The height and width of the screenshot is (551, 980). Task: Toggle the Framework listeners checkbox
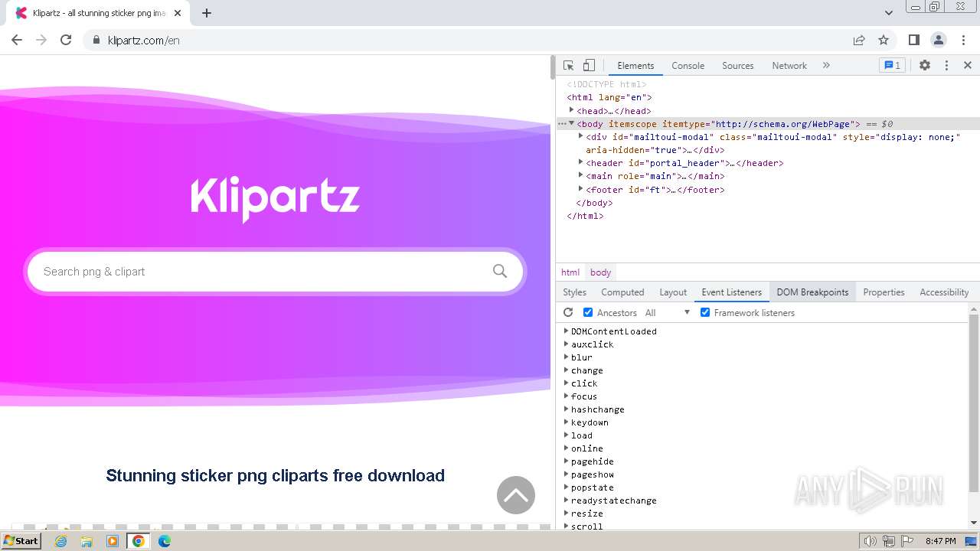pyautogui.click(x=705, y=312)
